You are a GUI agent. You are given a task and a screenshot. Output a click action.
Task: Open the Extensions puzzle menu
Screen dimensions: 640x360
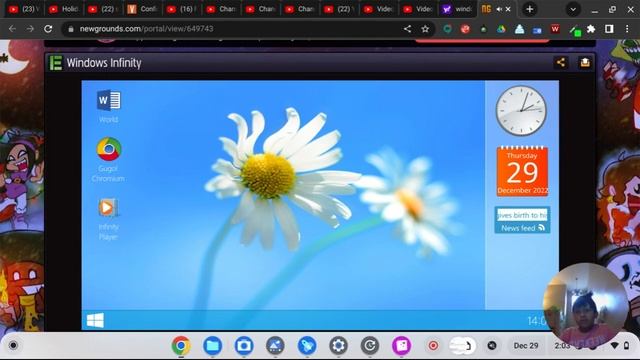[x=591, y=29]
